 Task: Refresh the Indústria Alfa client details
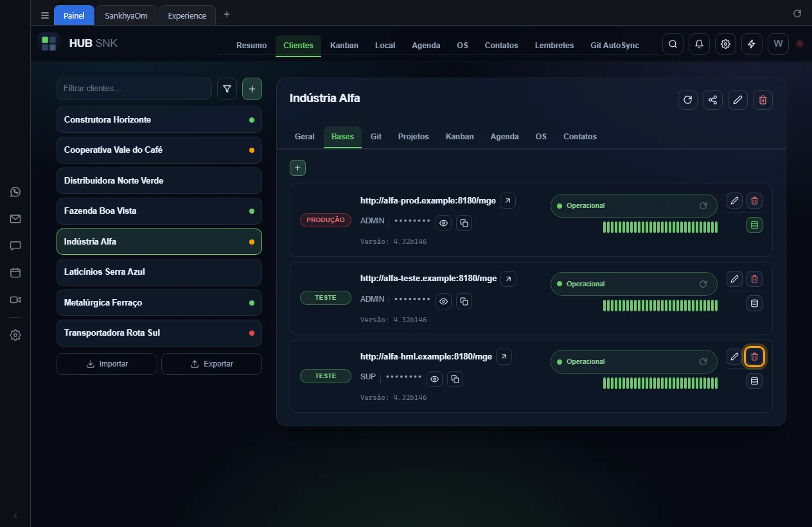click(687, 99)
